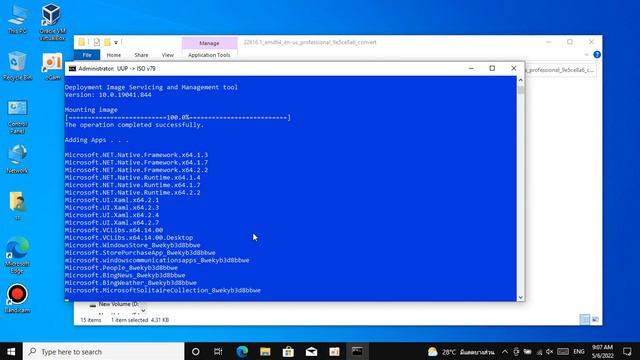Click the line Microsoft.BingWeather_8wekyb3d8bbwe

(x=130, y=282)
